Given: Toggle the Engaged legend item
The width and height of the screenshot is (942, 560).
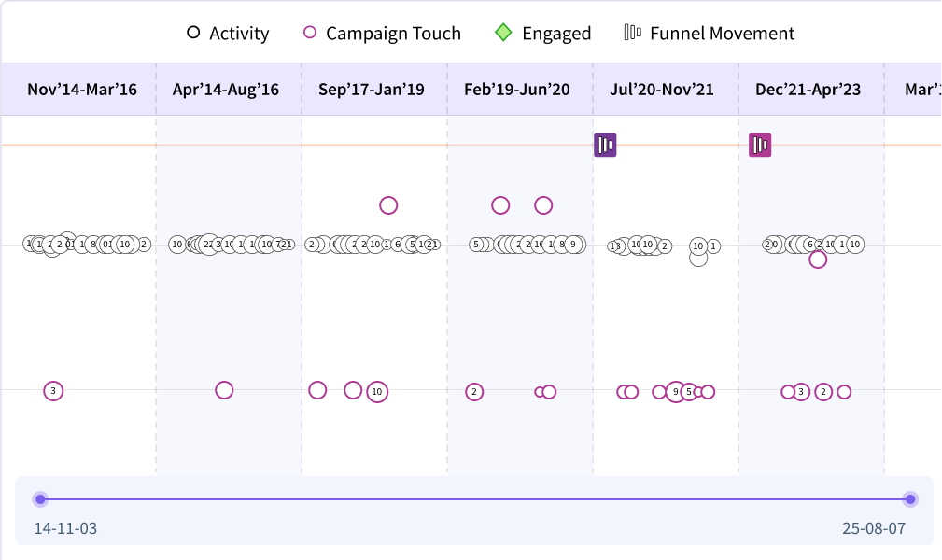Looking at the screenshot, I should [542, 33].
